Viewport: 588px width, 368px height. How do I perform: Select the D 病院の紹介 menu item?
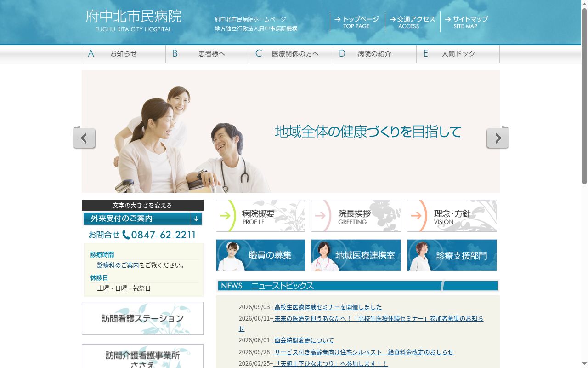point(374,54)
